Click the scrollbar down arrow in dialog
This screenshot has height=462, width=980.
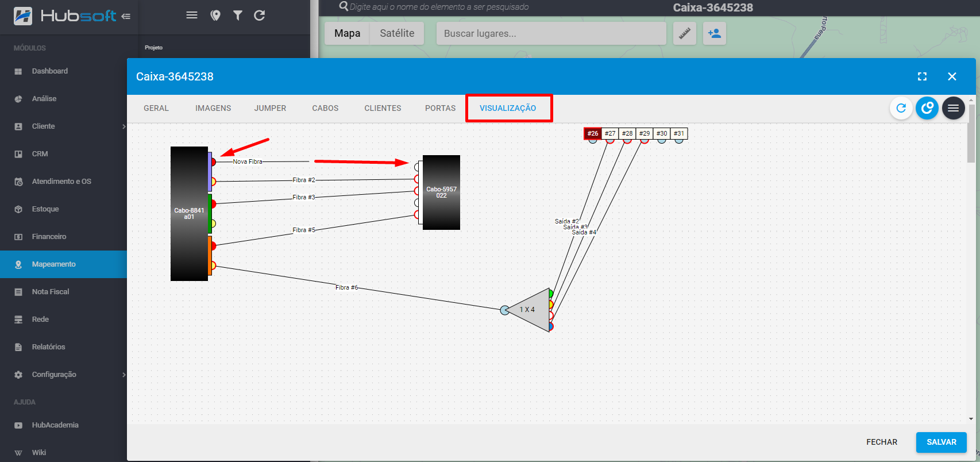pyautogui.click(x=971, y=419)
